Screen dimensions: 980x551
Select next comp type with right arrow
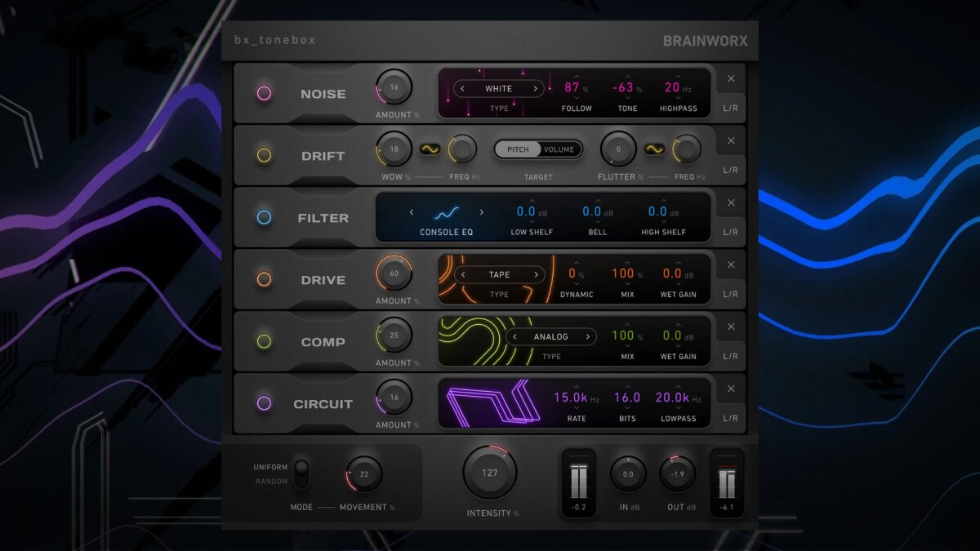(x=588, y=336)
